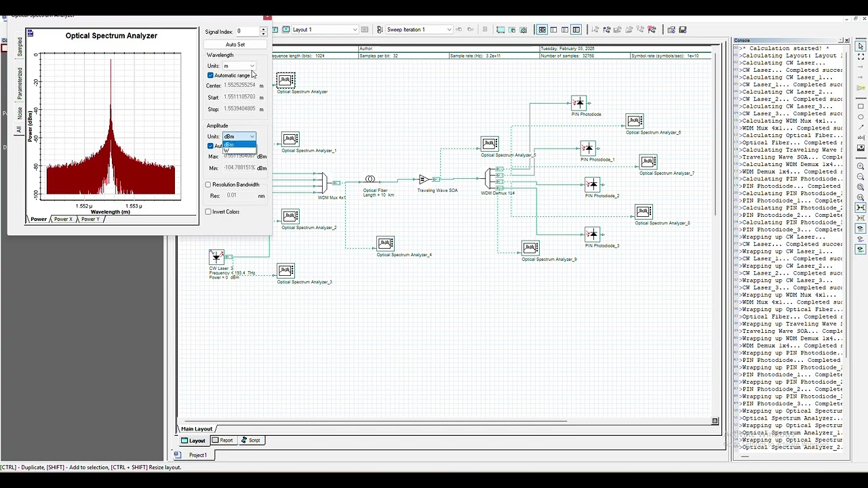Switch to the Power Y tab

click(x=90, y=219)
